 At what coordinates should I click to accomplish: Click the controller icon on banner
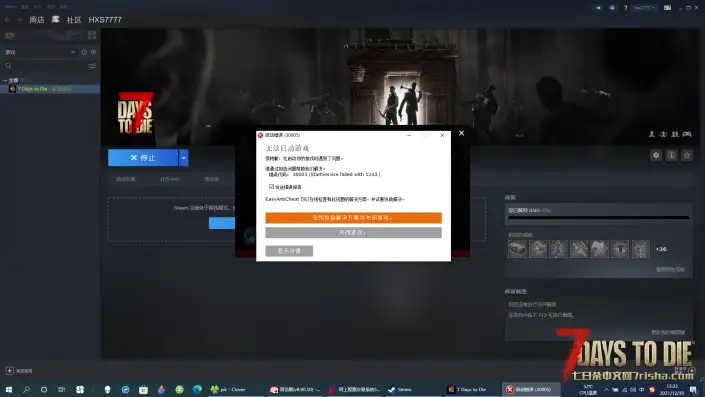click(x=687, y=134)
